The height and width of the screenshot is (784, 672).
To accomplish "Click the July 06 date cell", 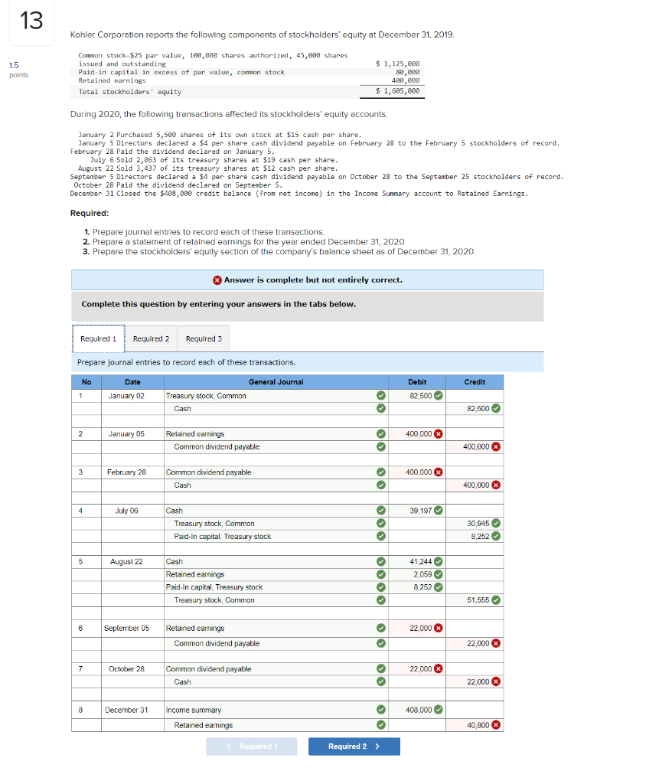I will pyautogui.click(x=132, y=511).
